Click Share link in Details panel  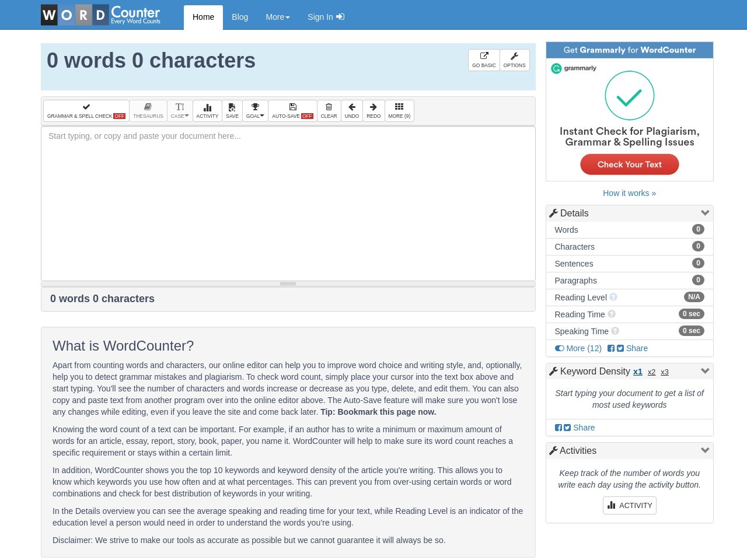pyautogui.click(x=637, y=348)
